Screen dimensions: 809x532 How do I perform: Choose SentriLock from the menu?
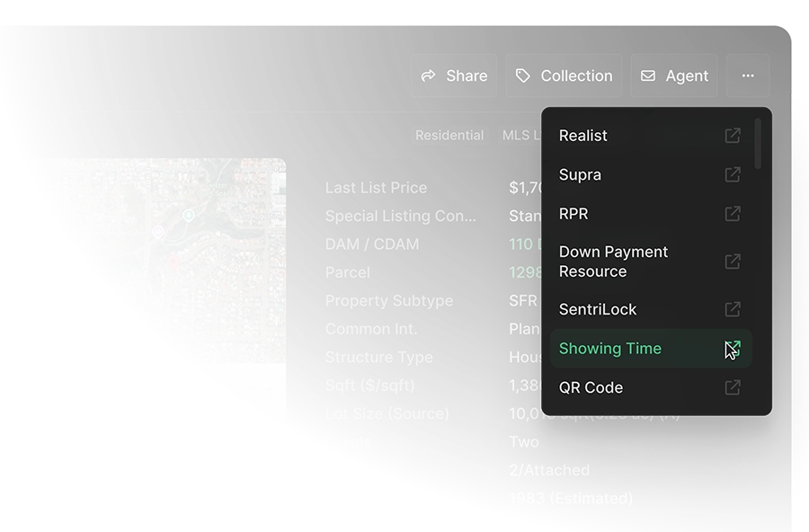click(650, 309)
